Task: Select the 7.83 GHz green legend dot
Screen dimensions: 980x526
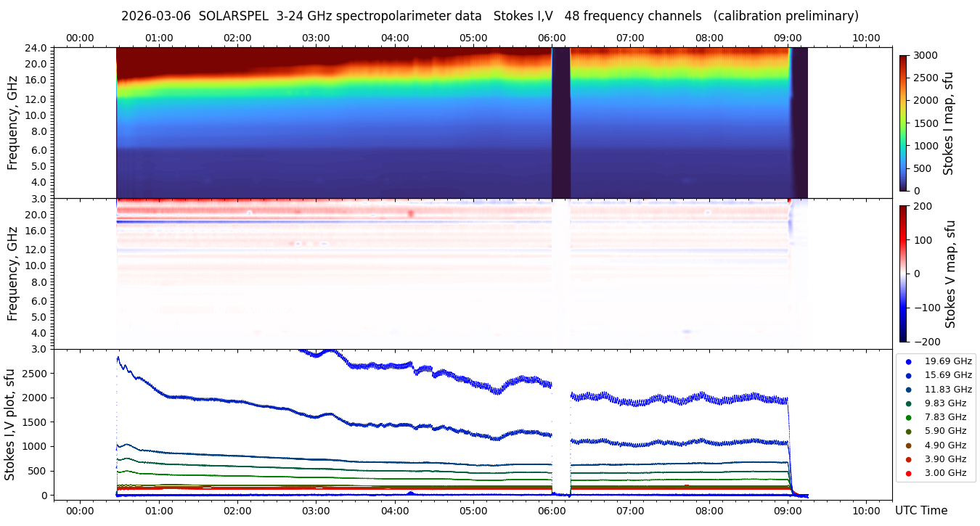Action: click(x=908, y=417)
